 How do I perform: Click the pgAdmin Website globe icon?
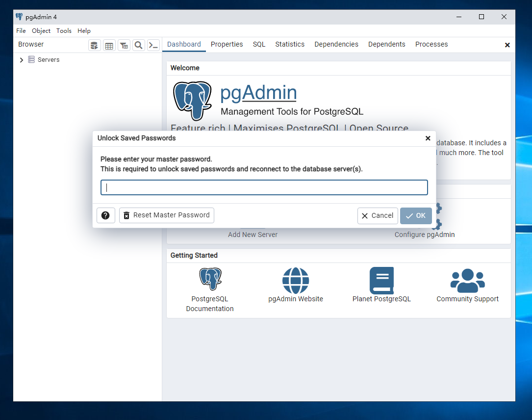[295, 280]
